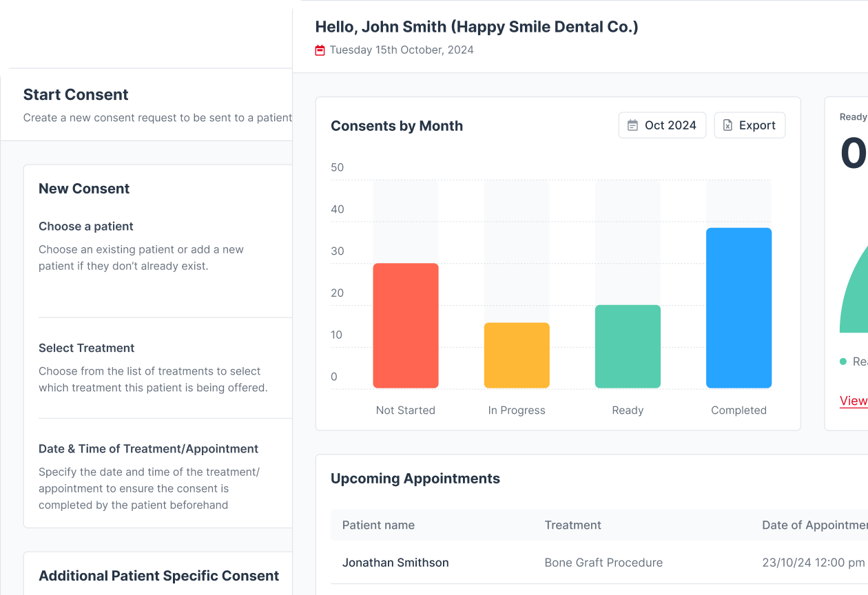This screenshot has height=595, width=868.
Task: Click the 'Create a new consent request' description
Action: tap(158, 118)
